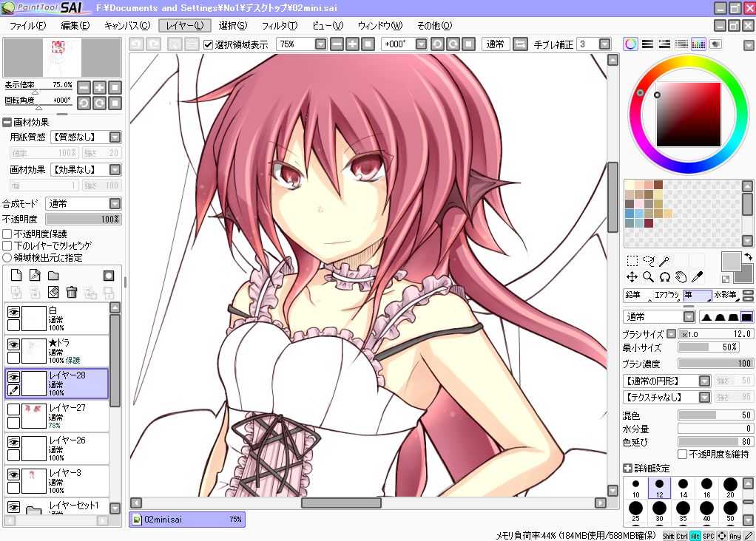Viewport: 756px width, 541px height.
Task: Create a new layer folder
Action: click(x=53, y=276)
